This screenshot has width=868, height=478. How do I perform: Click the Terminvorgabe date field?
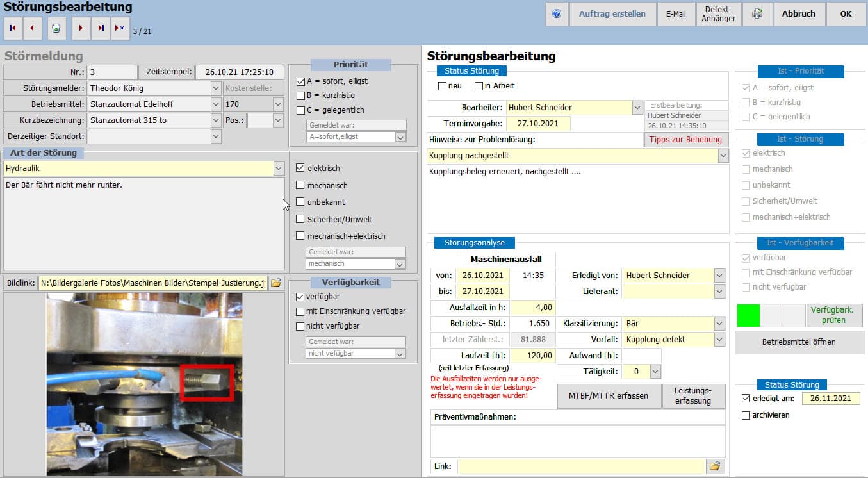point(537,124)
